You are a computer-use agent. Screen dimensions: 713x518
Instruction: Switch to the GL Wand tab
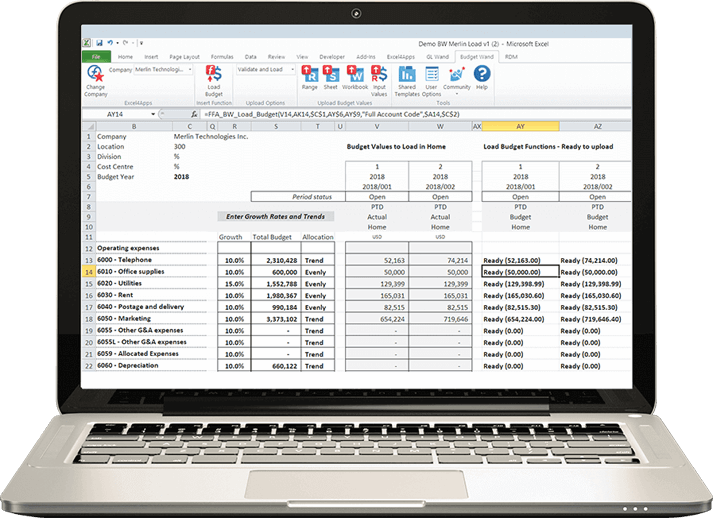(437, 57)
